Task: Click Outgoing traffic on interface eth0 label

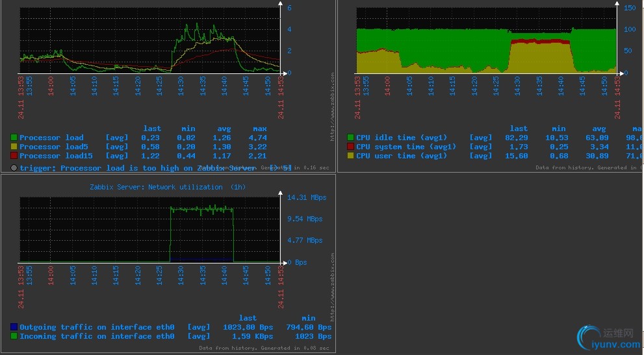Action: (97, 327)
